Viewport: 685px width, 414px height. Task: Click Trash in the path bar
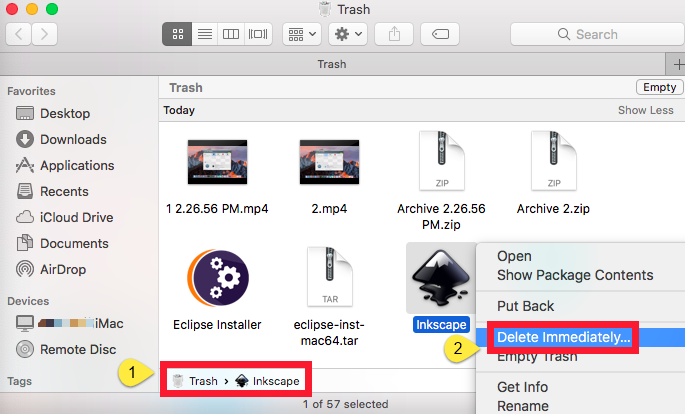pyautogui.click(x=195, y=381)
